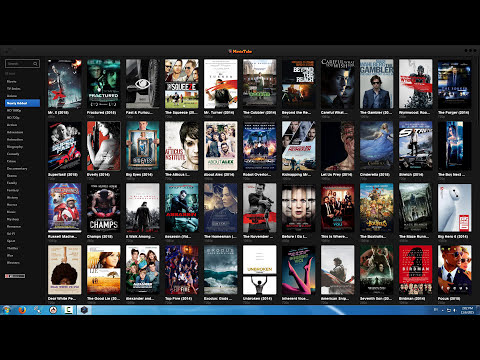Open the Assassin movie poster
Image resolution: width=480 pixels, height=360 pixels.
pos(182,208)
